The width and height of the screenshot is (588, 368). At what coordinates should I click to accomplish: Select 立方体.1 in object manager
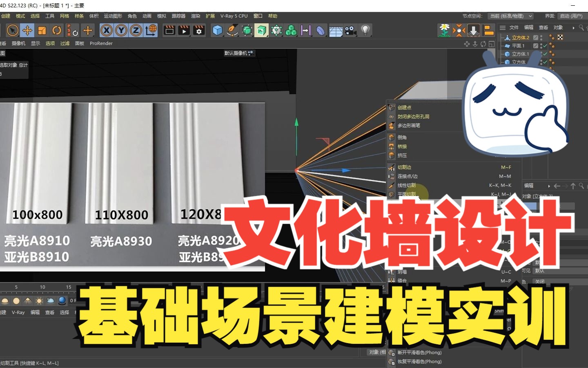520,54
